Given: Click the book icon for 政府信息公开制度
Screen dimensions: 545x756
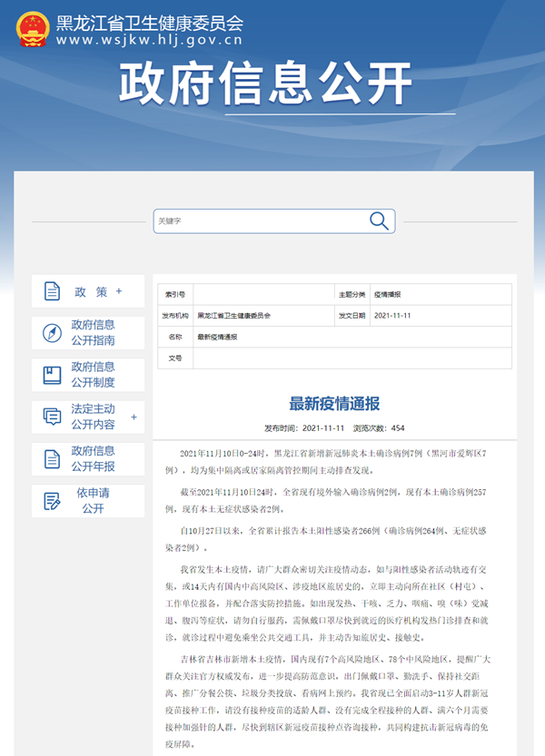Looking at the screenshot, I should click(x=52, y=375).
